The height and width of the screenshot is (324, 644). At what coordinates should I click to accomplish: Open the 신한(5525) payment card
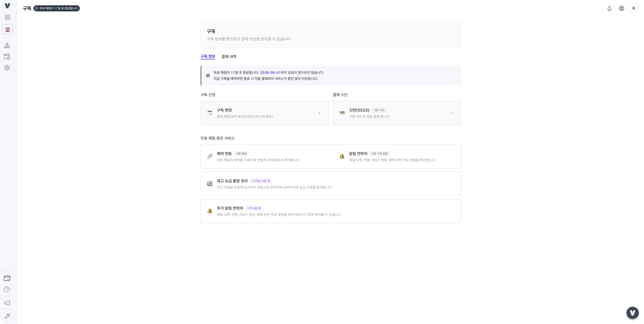point(397,113)
